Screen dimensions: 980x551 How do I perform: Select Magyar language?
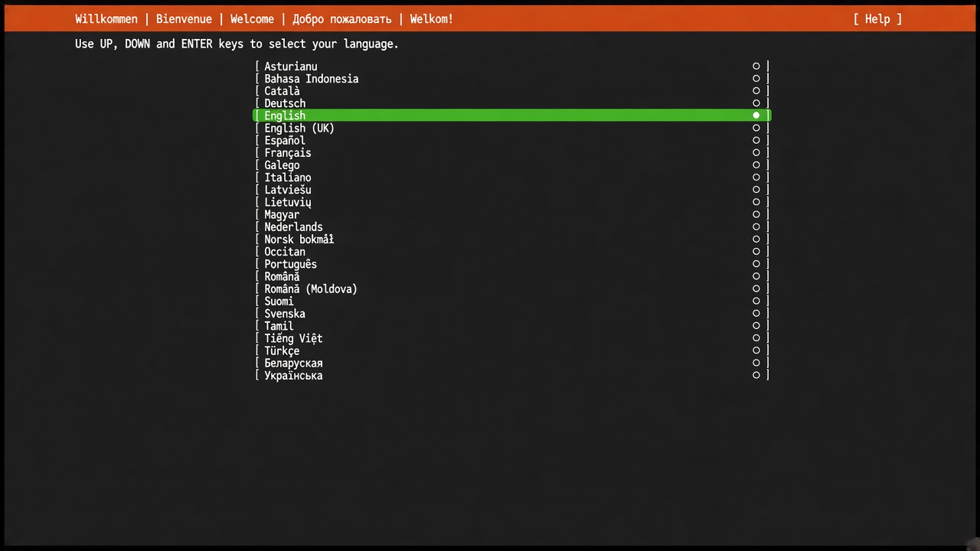[x=511, y=214]
